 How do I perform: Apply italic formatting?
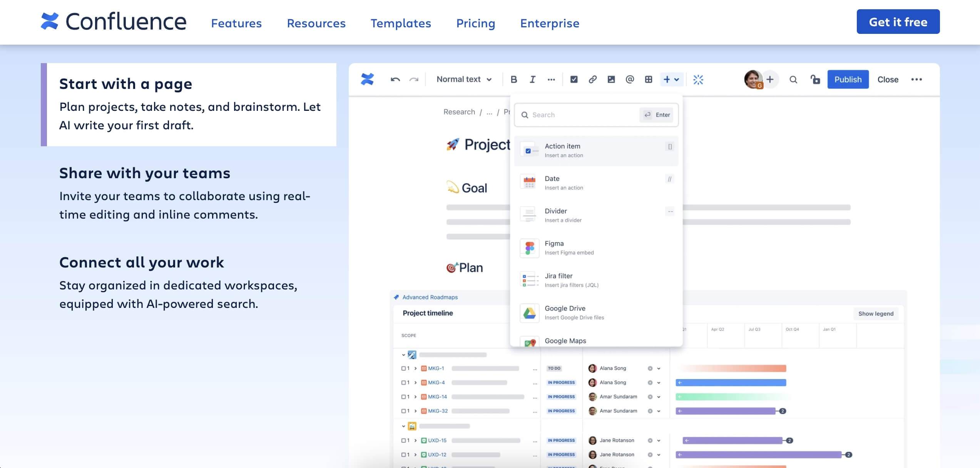coord(533,79)
